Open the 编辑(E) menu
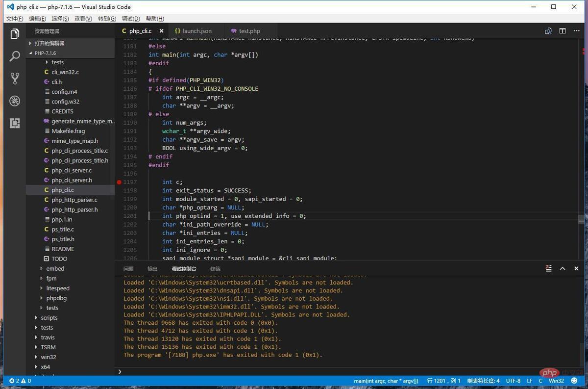588x389 pixels. (x=37, y=19)
